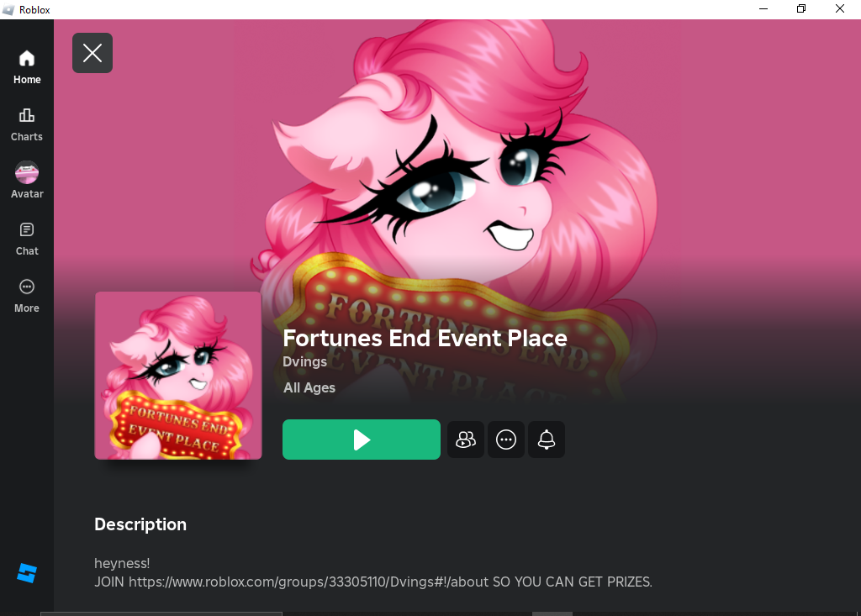Click the Fortunes End Event Place title
The image size is (861, 616).
pos(425,338)
